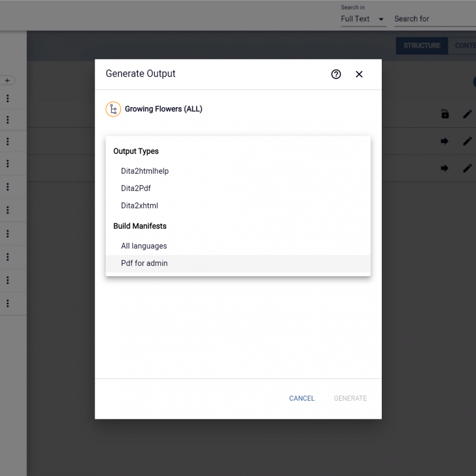476x476 pixels.
Task: Choose the Dita2xhtml output type
Action: (x=238, y=206)
